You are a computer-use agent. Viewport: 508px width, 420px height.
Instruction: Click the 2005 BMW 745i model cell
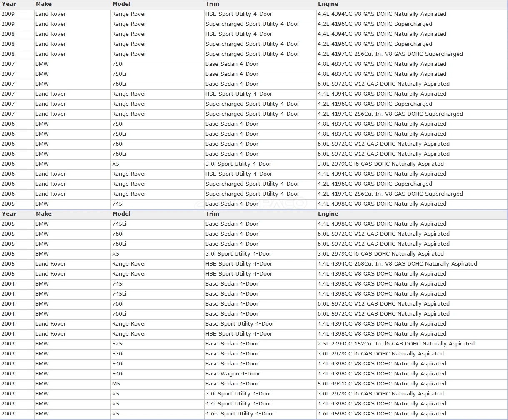click(x=157, y=204)
